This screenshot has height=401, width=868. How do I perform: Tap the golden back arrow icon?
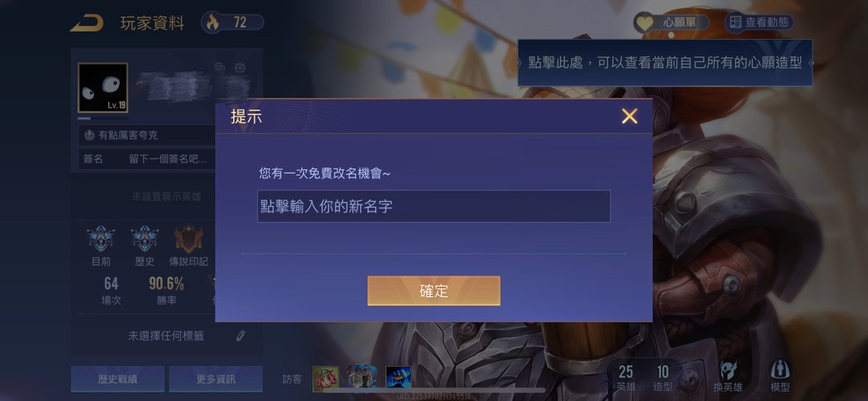coord(87,23)
